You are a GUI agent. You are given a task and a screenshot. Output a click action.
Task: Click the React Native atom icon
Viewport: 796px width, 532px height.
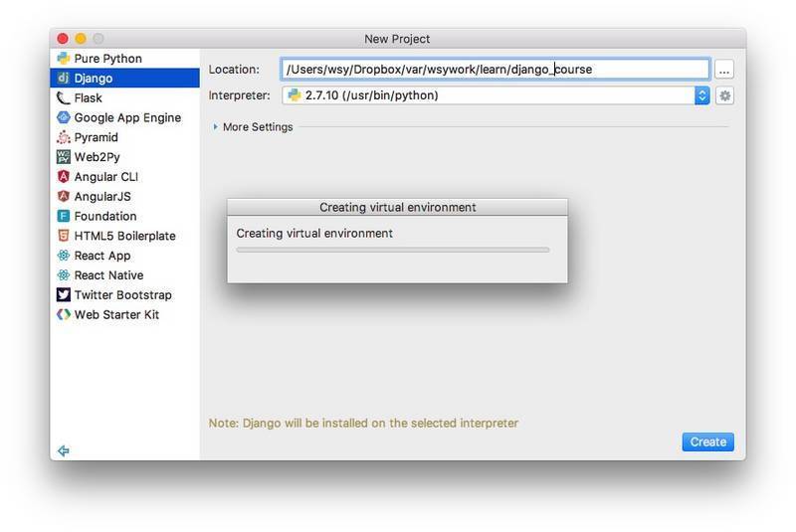63,274
